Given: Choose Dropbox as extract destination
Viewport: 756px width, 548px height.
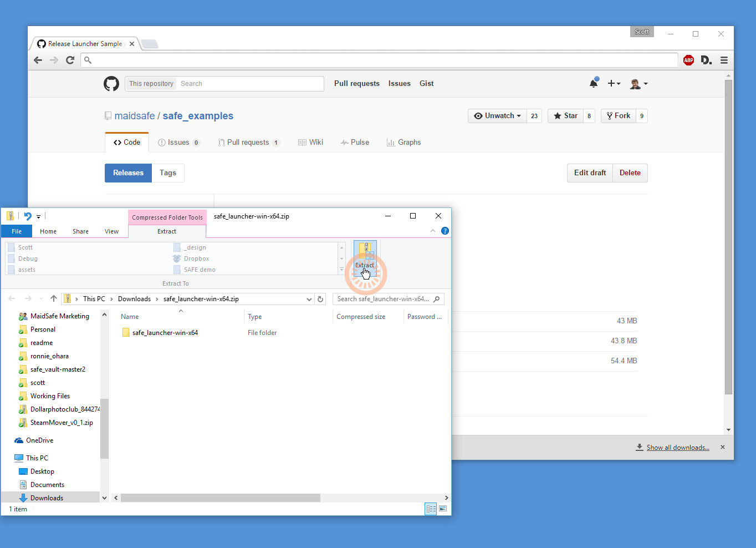Looking at the screenshot, I should coord(191,258).
